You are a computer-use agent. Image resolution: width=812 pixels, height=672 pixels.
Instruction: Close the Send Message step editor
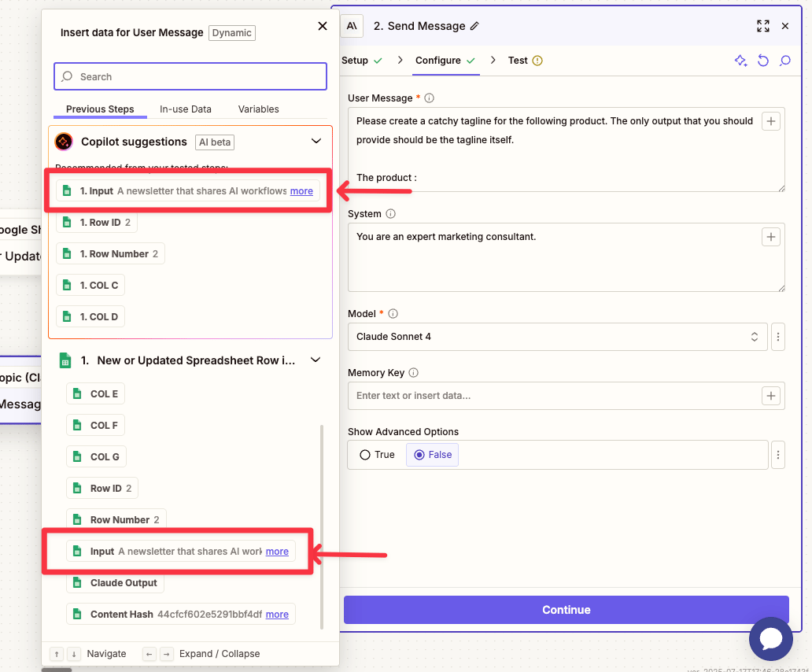tap(785, 26)
